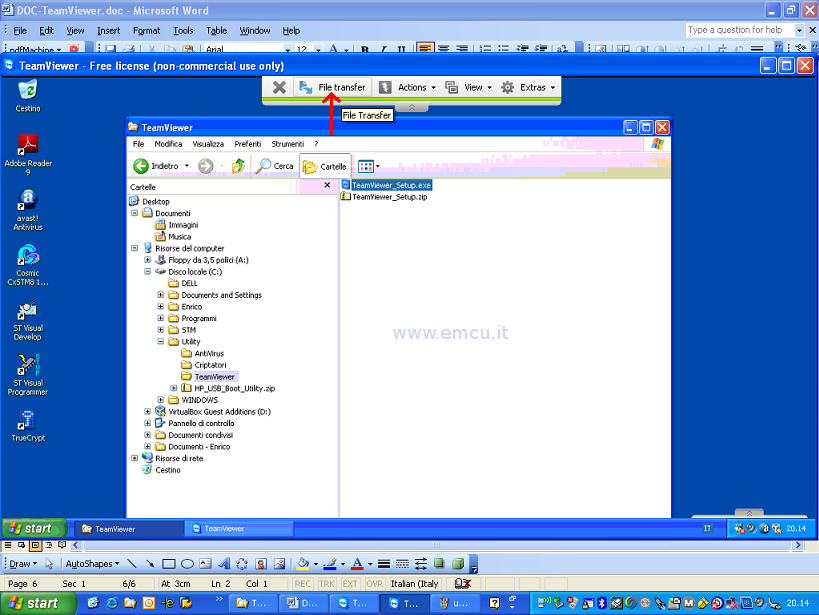Open the Preferiti menu in Explorer
Screen dimensions: 819x615
pos(248,144)
